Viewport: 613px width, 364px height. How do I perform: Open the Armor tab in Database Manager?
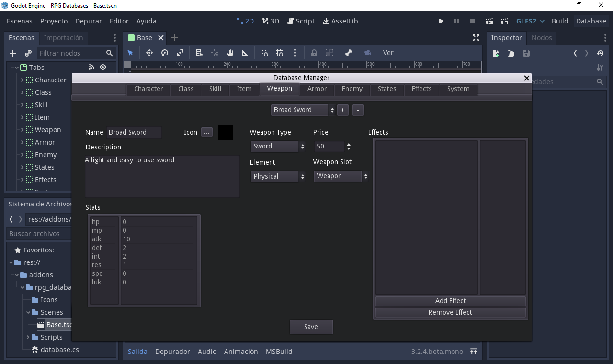click(x=317, y=89)
